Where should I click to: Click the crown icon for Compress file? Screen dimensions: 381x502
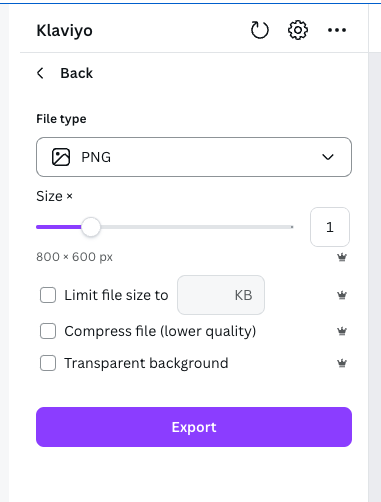coord(342,331)
